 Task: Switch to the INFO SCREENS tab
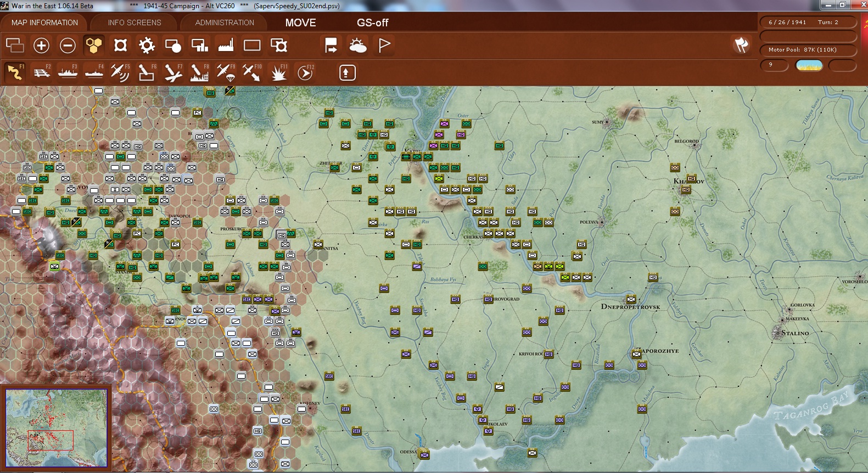click(135, 22)
